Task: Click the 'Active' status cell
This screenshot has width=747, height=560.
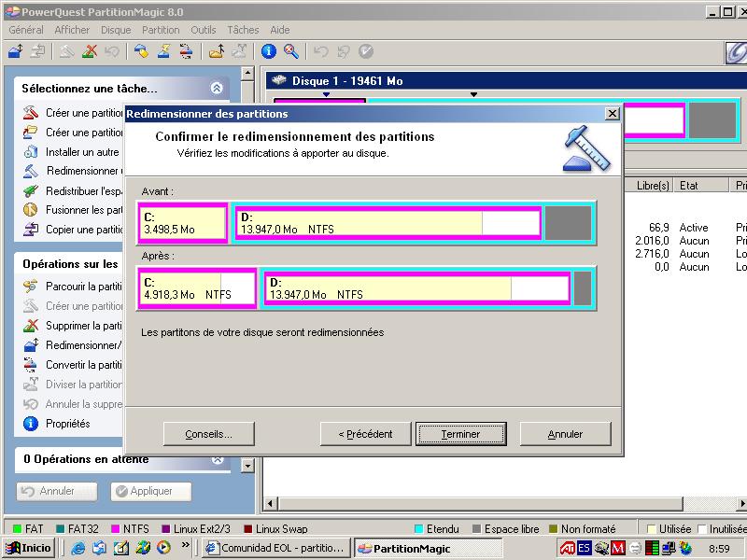Action: click(x=694, y=228)
